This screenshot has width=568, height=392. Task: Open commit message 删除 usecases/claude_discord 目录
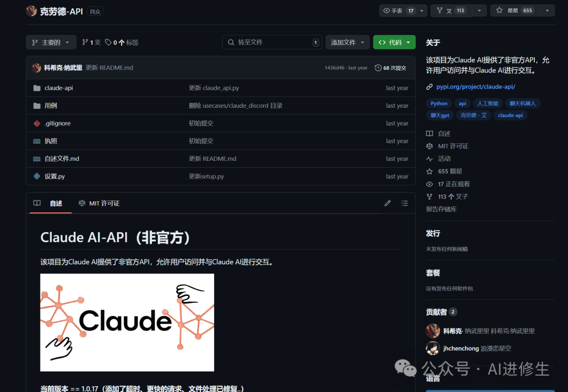[x=236, y=106]
